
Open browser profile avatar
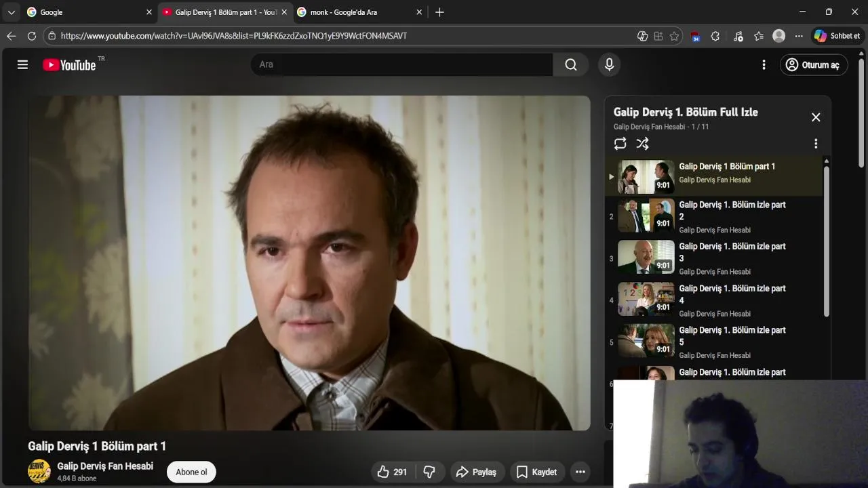(779, 36)
